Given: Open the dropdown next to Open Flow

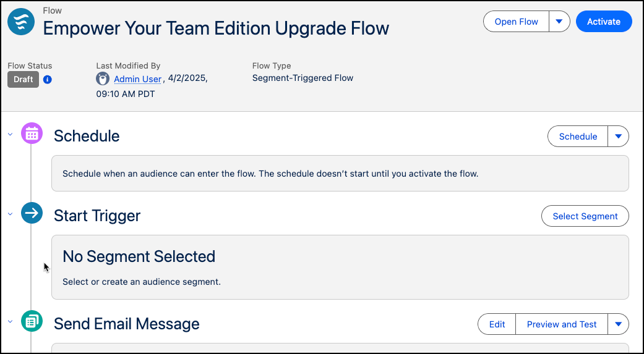Looking at the screenshot, I should (559, 22).
